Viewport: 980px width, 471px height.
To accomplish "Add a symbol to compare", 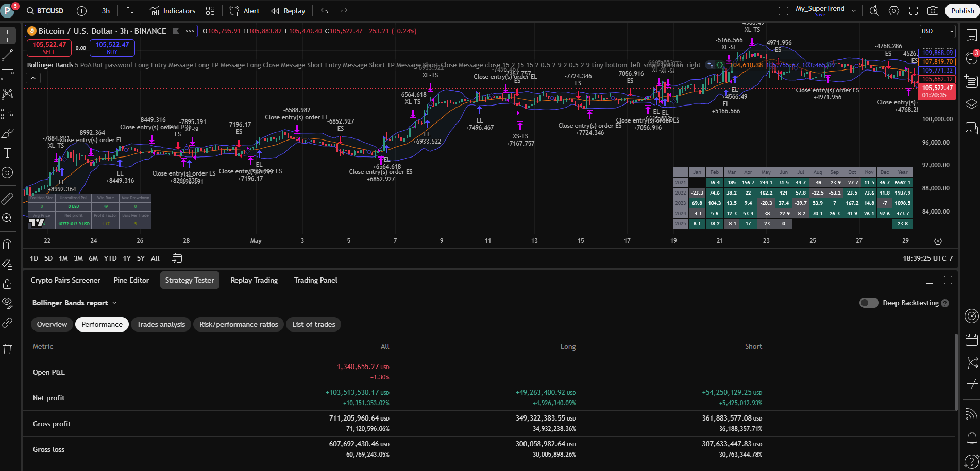I will click(81, 11).
